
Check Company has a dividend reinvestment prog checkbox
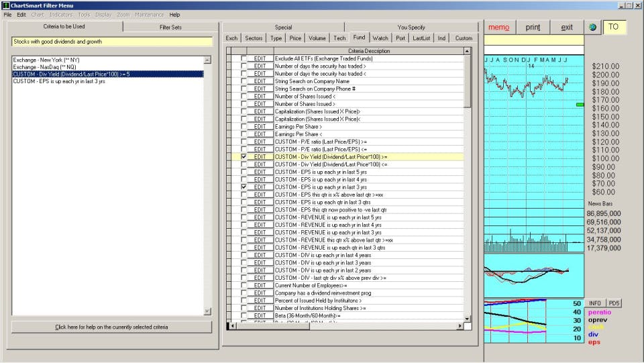244,293
